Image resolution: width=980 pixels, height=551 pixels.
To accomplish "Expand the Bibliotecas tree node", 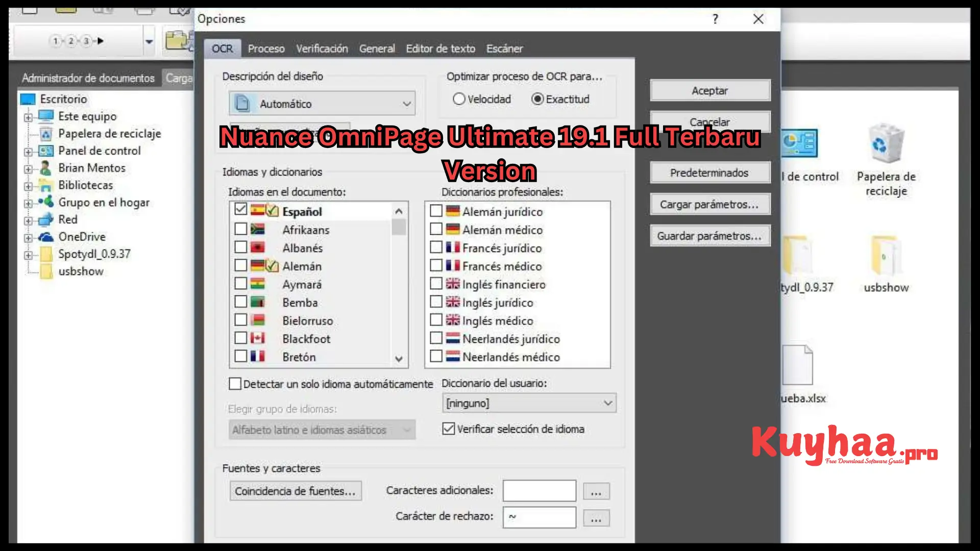I will pos(29,186).
